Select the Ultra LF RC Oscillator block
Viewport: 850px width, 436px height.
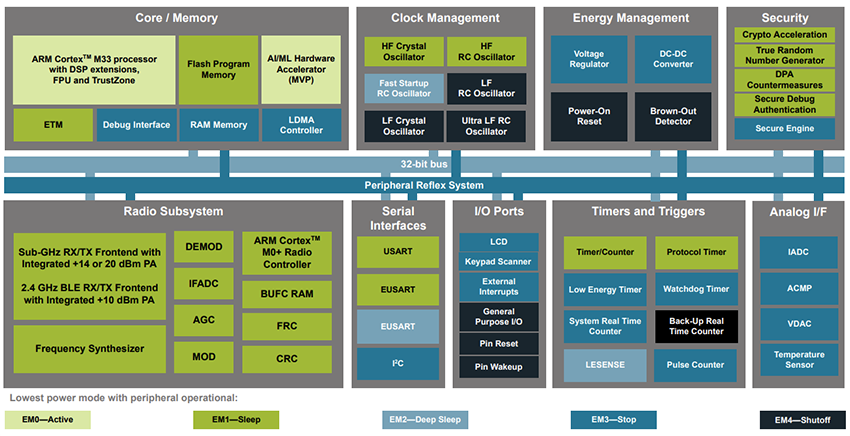point(486,125)
